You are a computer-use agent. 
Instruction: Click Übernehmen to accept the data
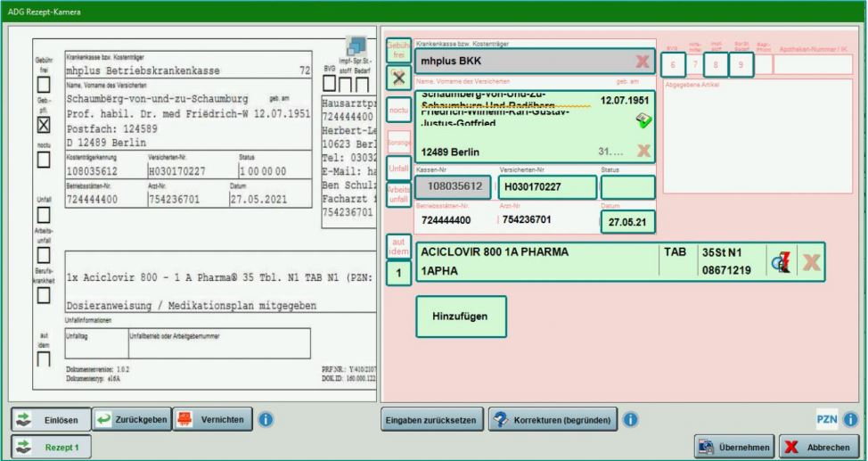tap(734, 447)
